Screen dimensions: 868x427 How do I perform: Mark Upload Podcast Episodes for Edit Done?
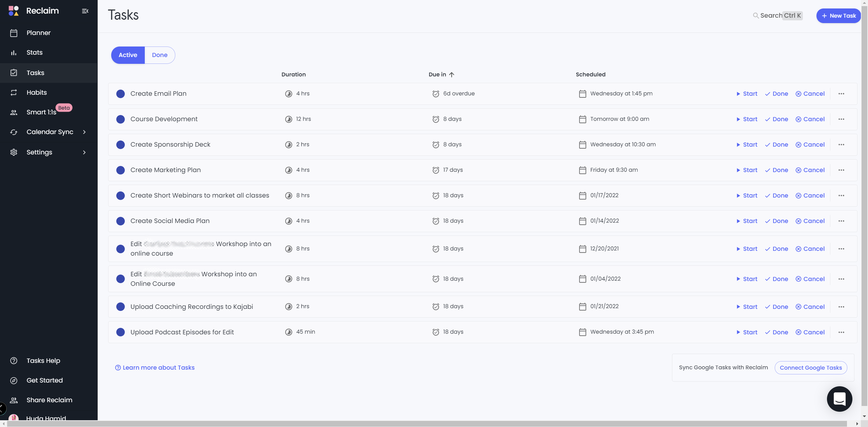776,332
